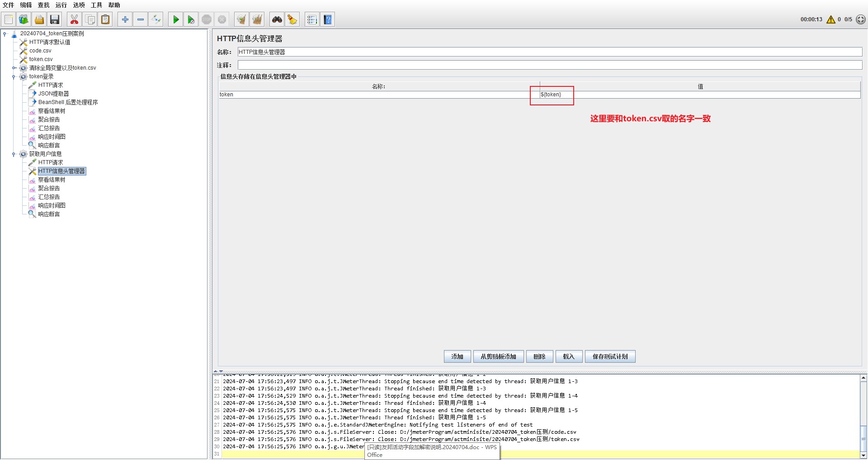Click the Save test plan floppy icon
The image size is (868, 460).
[55, 19]
